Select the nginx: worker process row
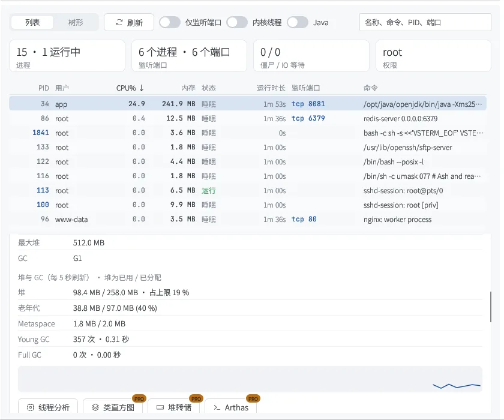Image resolution: width=504 pixels, height=420 pixels. coord(247,219)
